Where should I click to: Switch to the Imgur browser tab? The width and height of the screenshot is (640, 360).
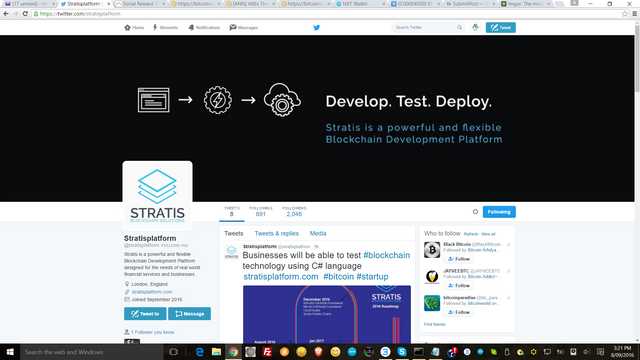click(526, 4)
